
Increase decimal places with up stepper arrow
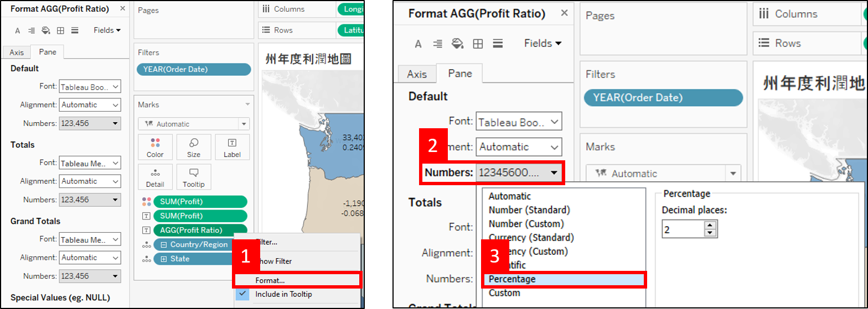[x=711, y=225]
